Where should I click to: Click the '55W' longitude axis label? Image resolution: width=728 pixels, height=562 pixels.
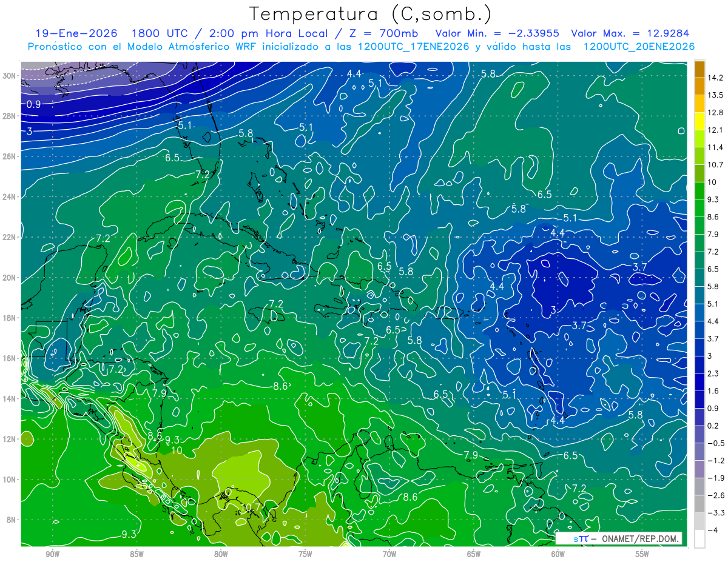pyautogui.click(x=642, y=555)
